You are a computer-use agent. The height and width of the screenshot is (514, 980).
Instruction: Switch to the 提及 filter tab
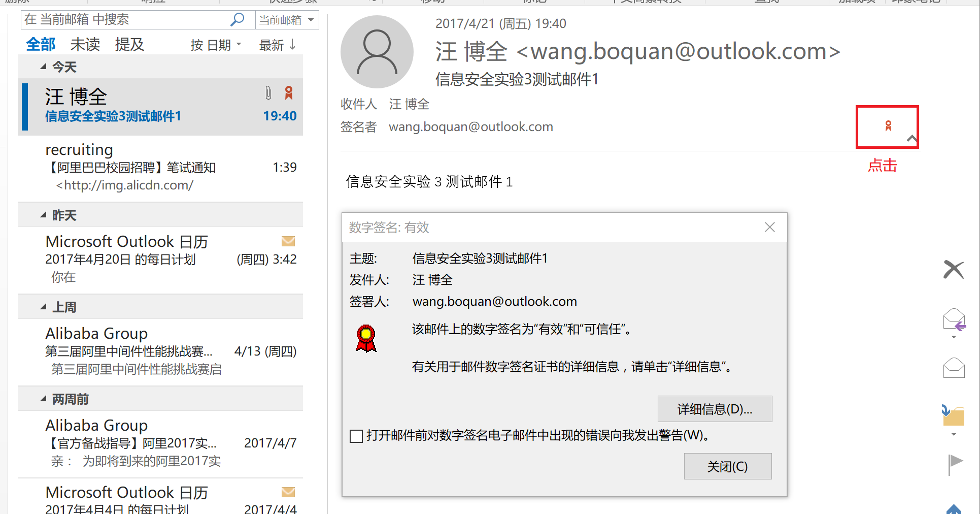click(x=129, y=45)
